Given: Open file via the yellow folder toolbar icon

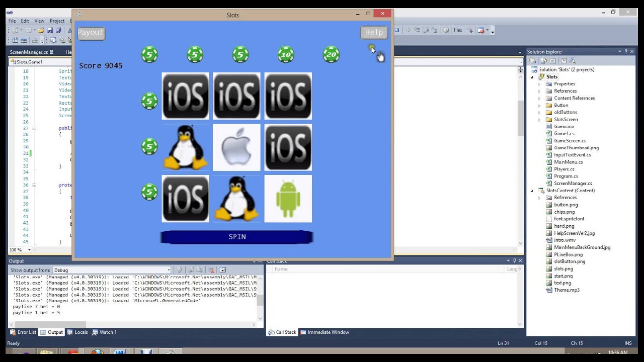Looking at the screenshot, I should 41,30.
